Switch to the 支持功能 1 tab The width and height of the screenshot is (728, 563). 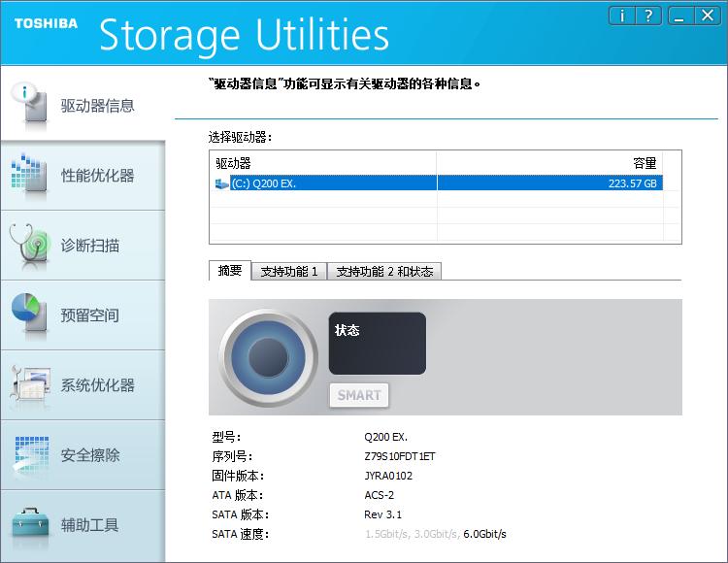(289, 272)
